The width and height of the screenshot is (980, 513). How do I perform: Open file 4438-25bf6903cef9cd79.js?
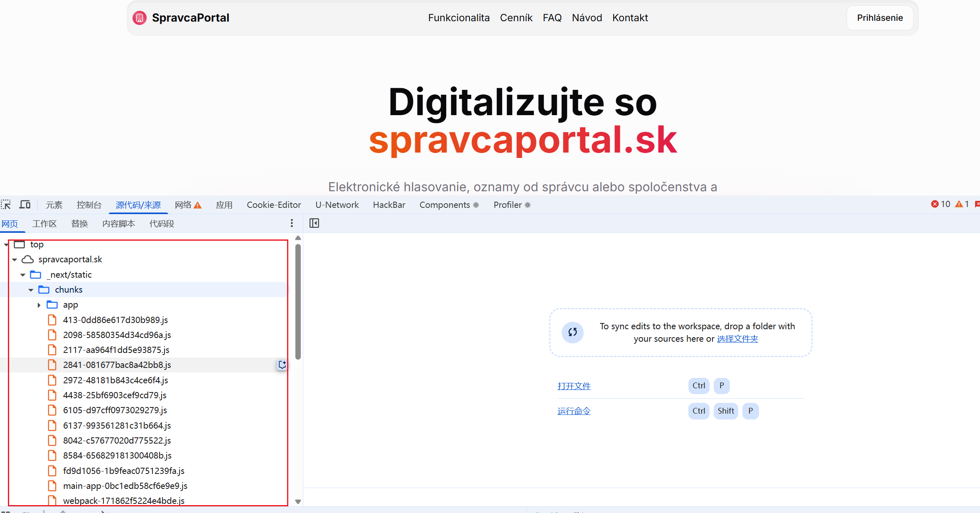pyautogui.click(x=115, y=395)
